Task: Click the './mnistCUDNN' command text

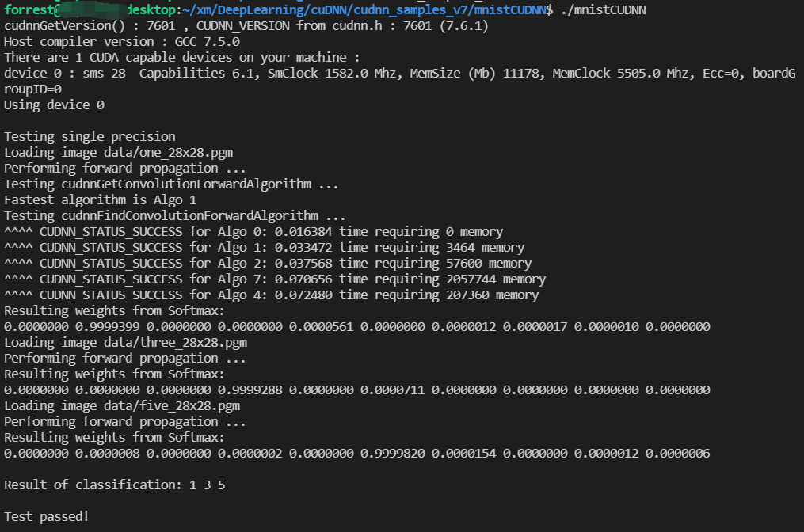Action: (604, 10)
